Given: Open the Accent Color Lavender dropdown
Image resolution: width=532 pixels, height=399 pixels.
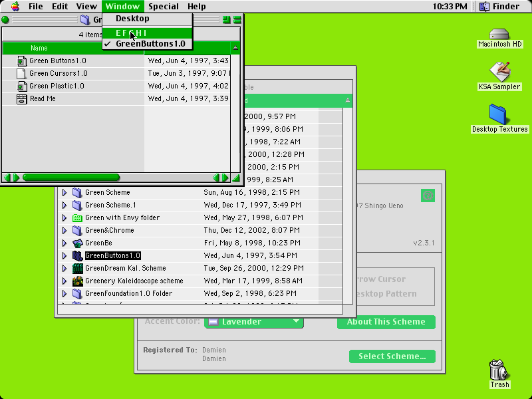Looking at the screenshot, I should coord(254,322).
